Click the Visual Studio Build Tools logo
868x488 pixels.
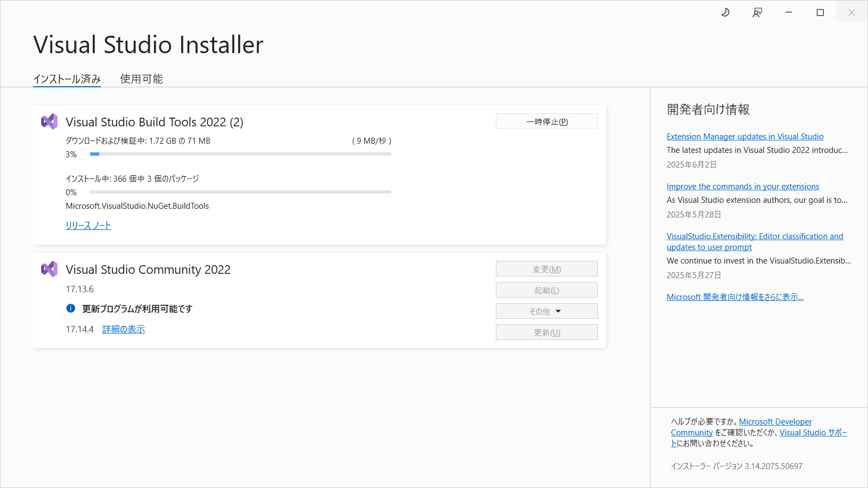tap(49, 121)
